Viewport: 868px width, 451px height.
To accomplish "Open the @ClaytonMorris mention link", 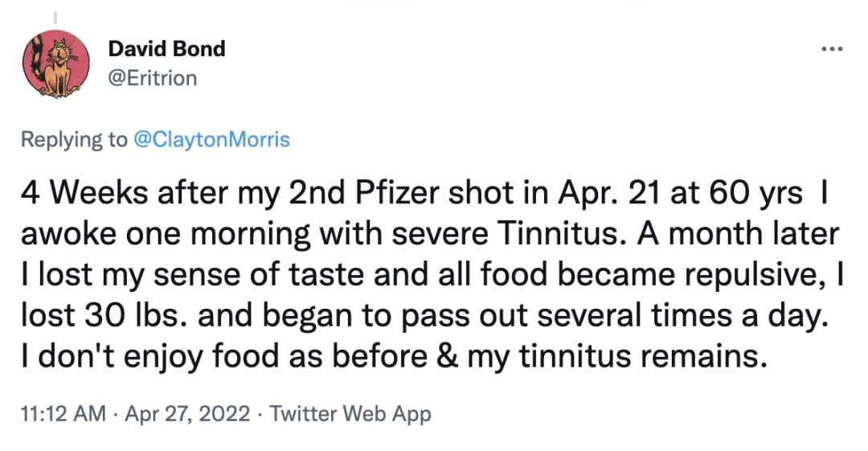I will click(x=211, y=139).
